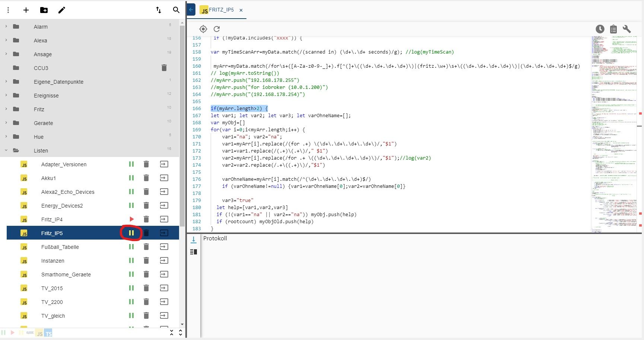Viewport: 644px width, 340px height.
Task: Click the pencil edit icon
Action: 62,10
